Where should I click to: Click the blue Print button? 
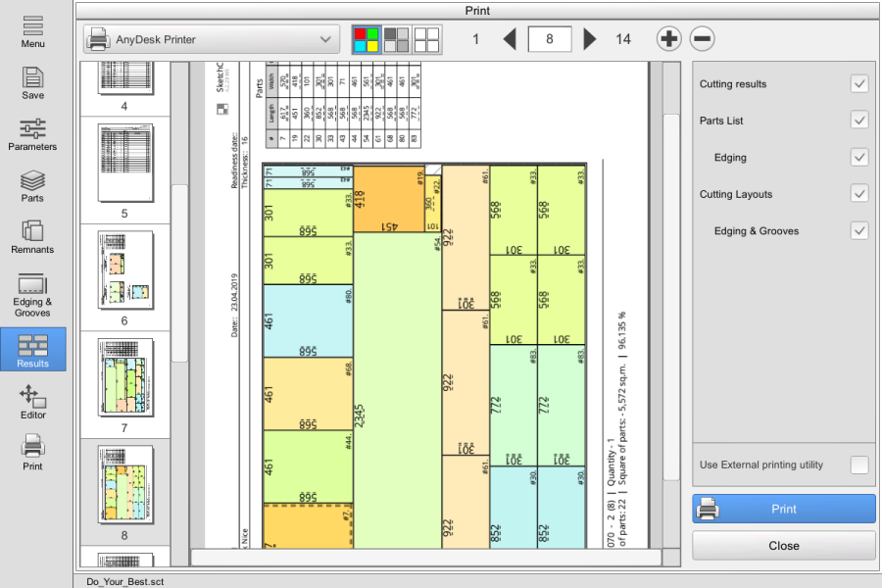pyautogui.click(x=784, y=509)
